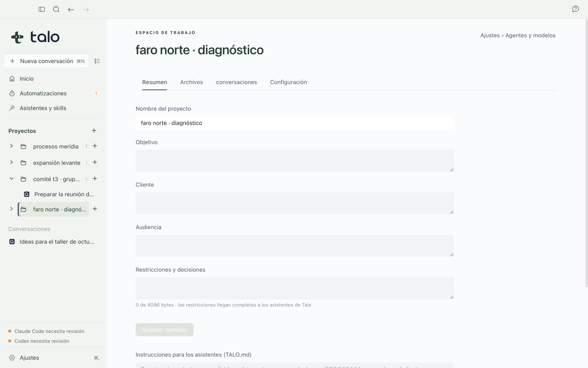
Task: Click the talo logo
Action: point(35,37)
